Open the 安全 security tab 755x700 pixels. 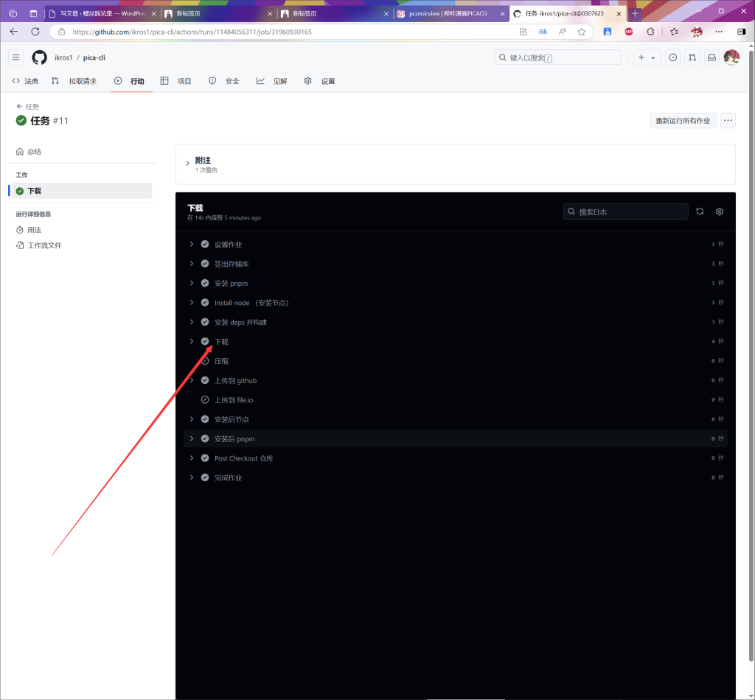coord(224,81)
